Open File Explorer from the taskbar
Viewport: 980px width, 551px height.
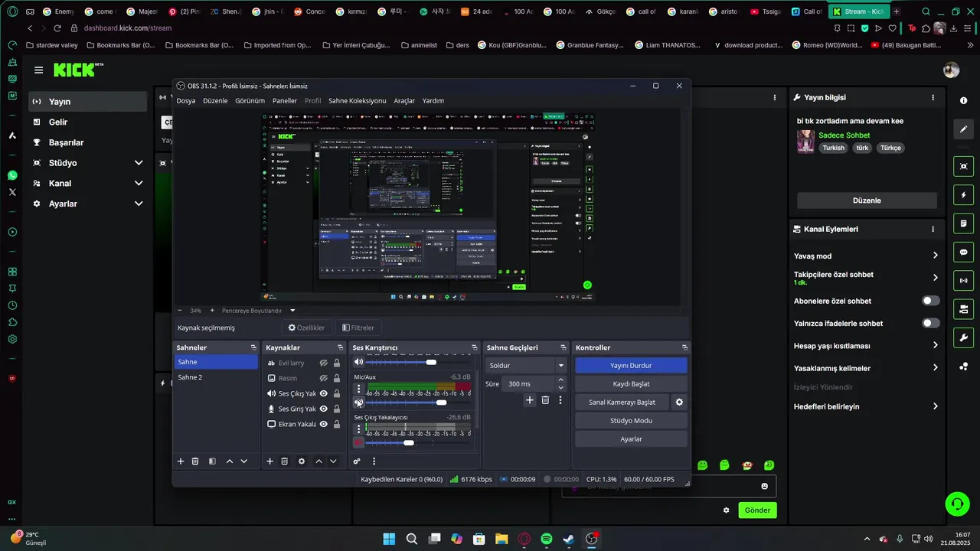(501, 539)
